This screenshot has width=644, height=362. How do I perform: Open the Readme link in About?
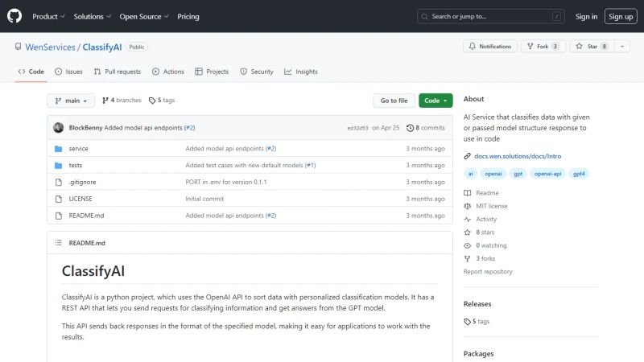481,193
